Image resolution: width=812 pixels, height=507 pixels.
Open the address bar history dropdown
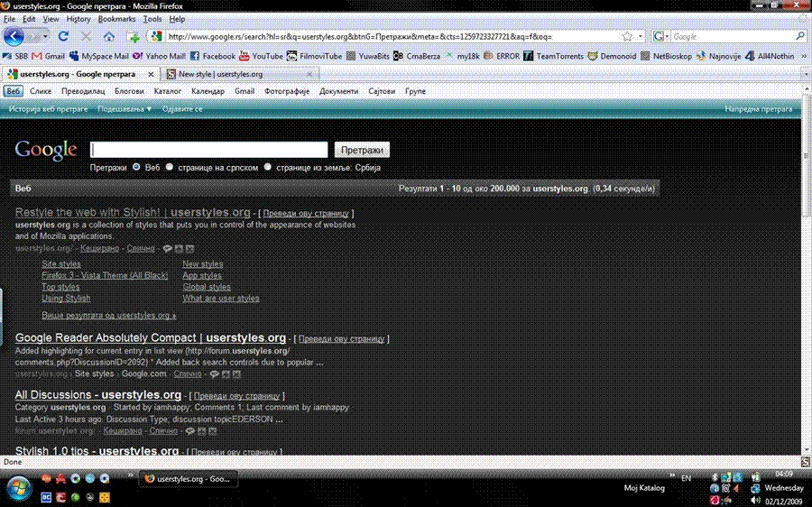coord(640,36)
